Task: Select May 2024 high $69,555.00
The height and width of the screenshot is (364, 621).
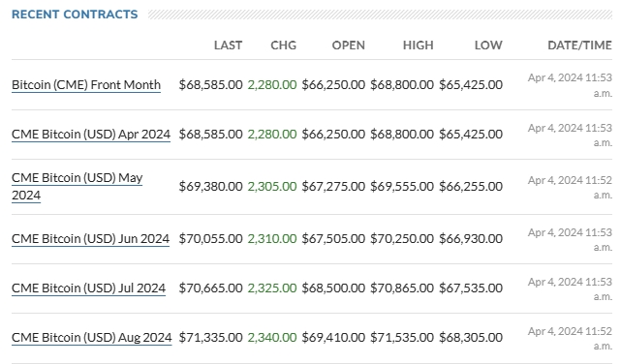Action: 402,186
